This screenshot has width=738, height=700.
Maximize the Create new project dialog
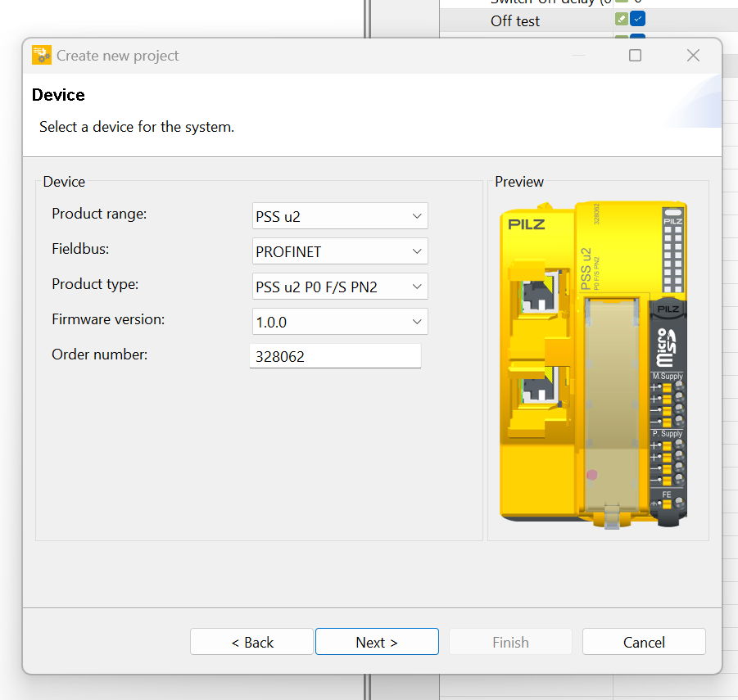[635, 56]
